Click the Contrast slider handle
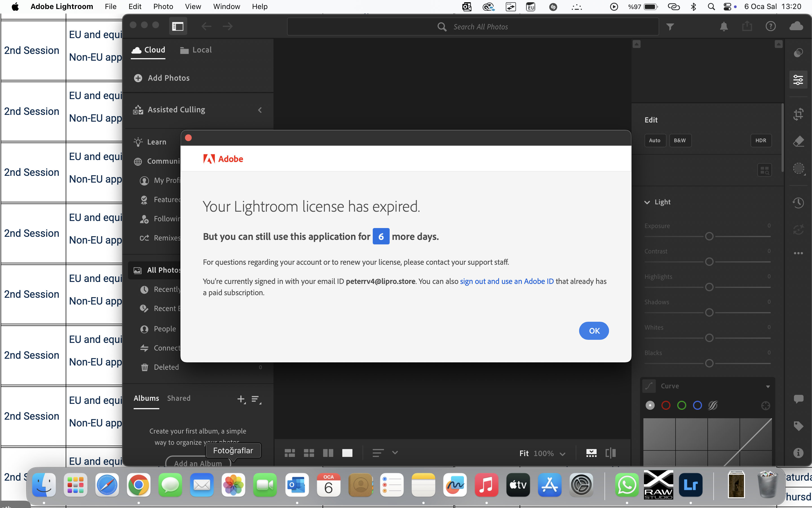The width and height of the screenshot is (812, 508). coord(709,262)
